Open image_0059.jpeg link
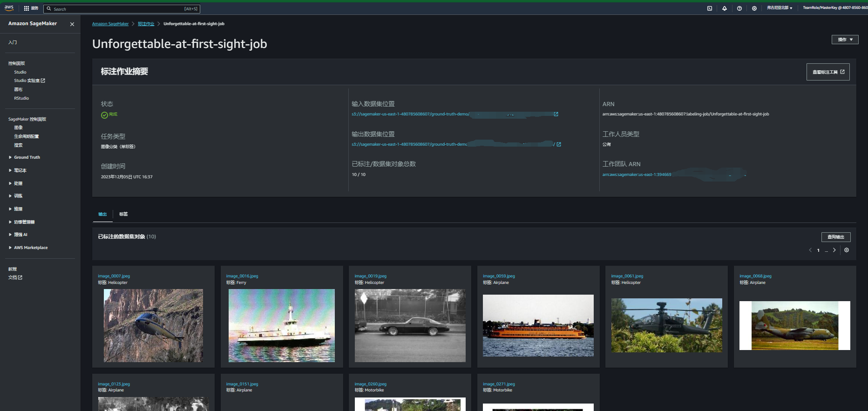 (499, 276)
